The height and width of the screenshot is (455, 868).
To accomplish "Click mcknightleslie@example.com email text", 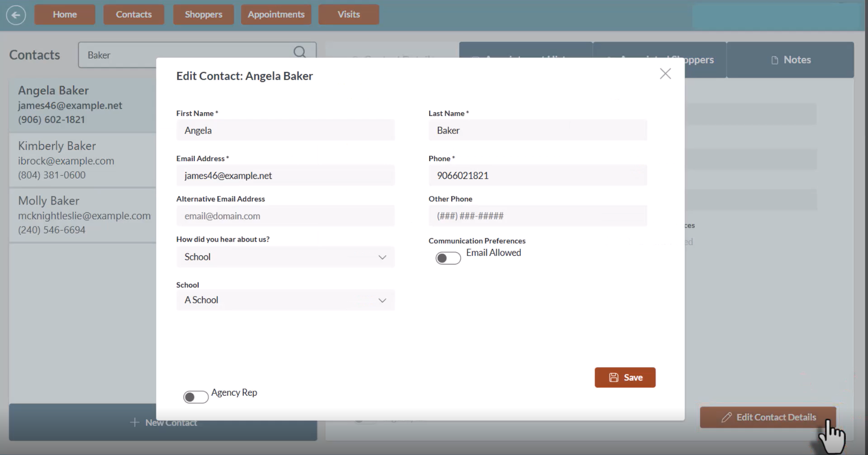I will pos(84,216).
